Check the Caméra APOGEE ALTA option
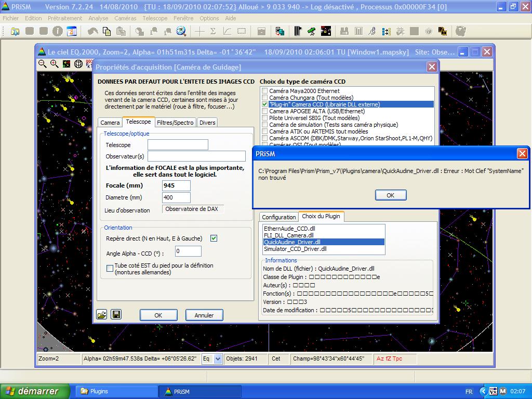Viewport: 532px width, 399px height. click(265, 111)
